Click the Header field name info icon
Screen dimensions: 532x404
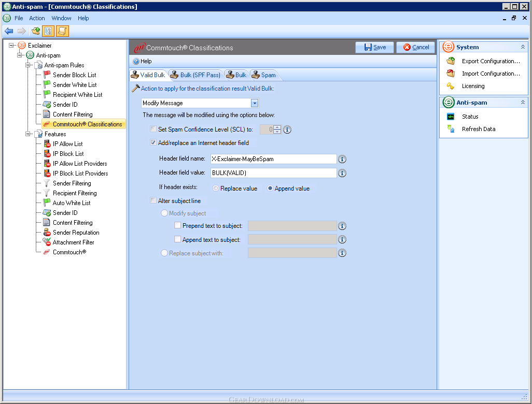342,159
